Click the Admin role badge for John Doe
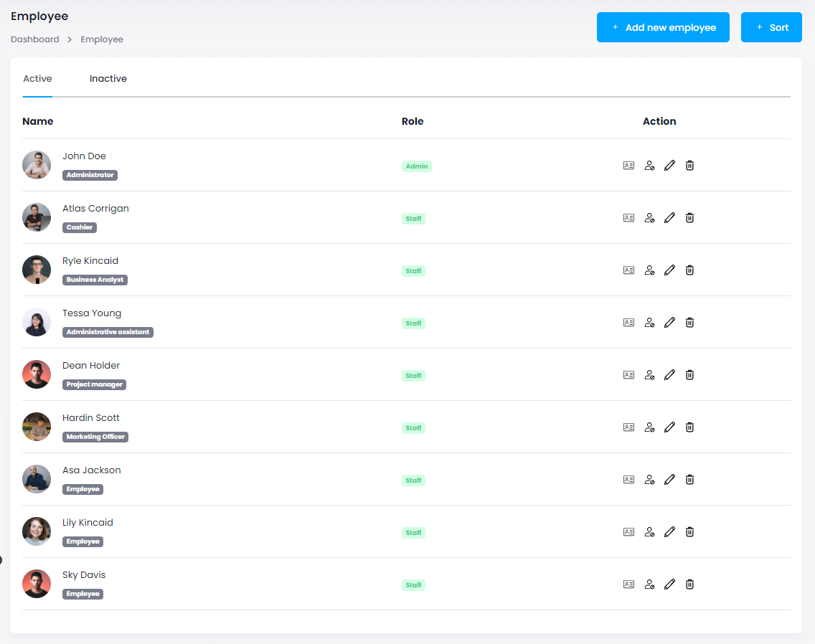The width and height of the screenshot is (815, 644). pos(416,166)
